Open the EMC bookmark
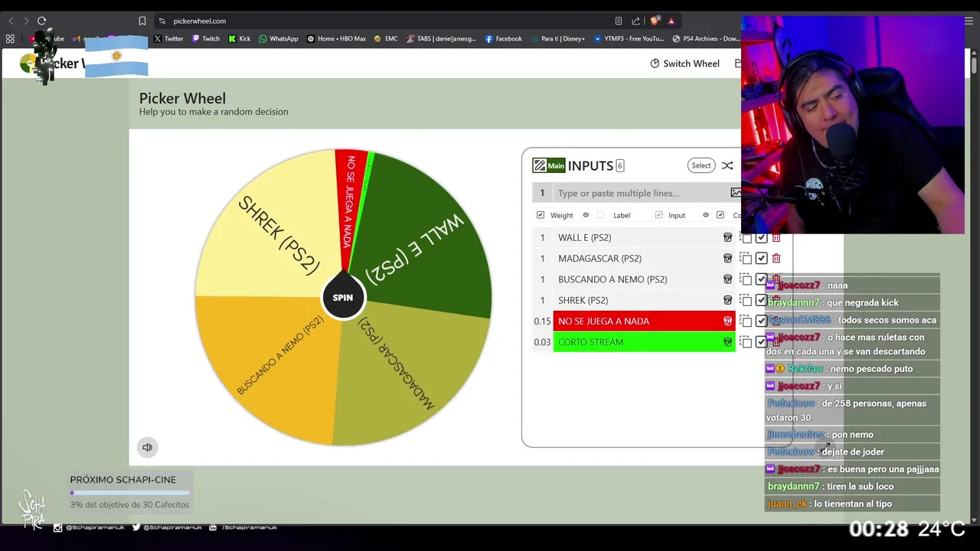 (386, 38)
